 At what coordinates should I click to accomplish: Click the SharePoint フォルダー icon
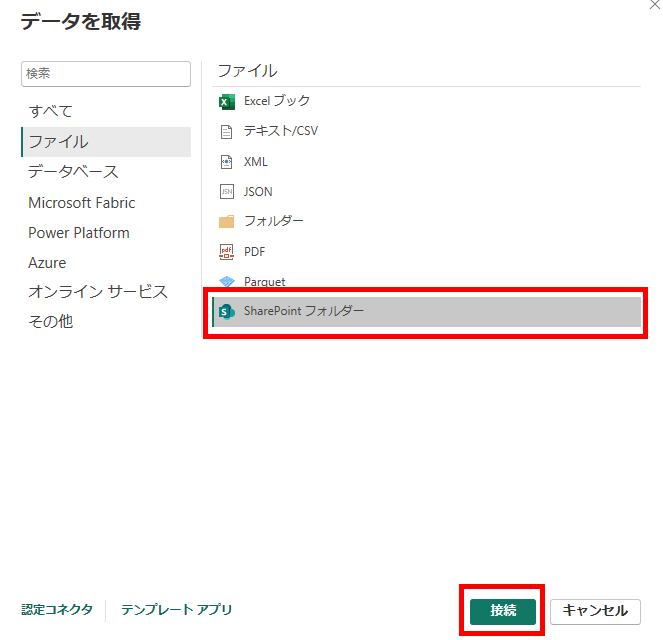(x=227, y=312)
